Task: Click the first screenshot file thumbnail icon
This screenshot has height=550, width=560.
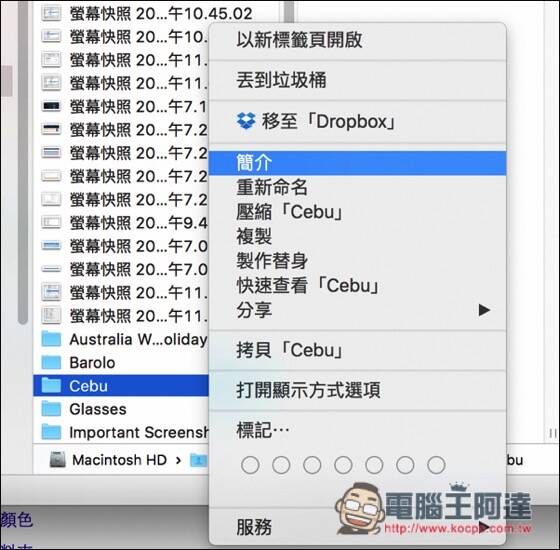Action: click(x=51, y=14)
